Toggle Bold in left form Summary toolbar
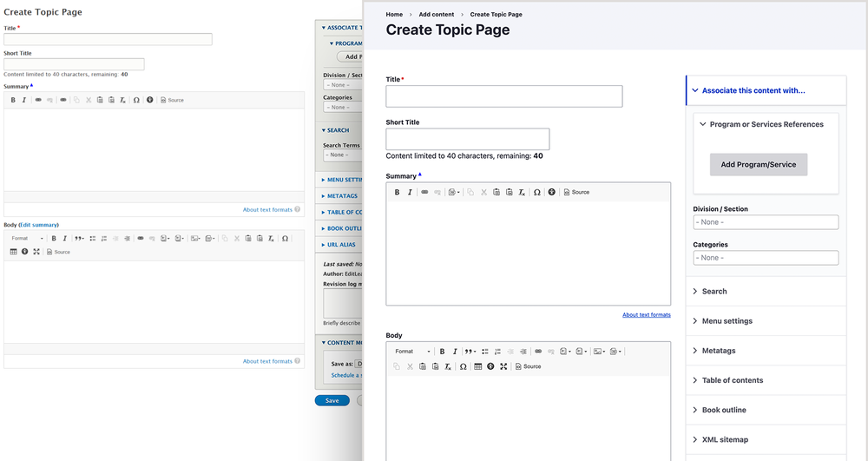The height and width of the screenshot is (461, 868). coord(13,100)
